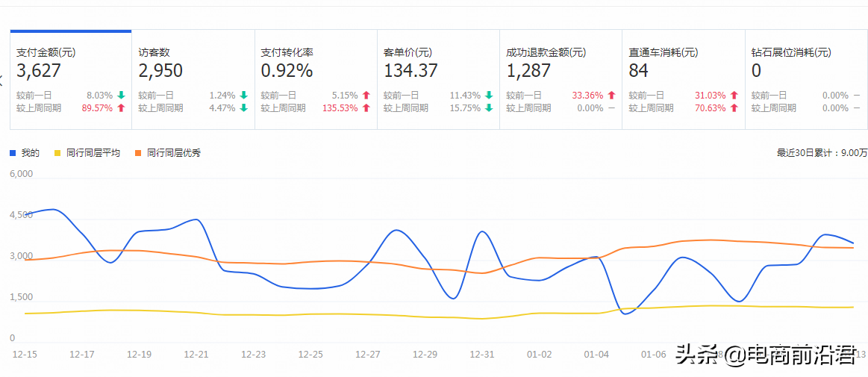The width and height of the screenshot is (868, 377).
Task: Click the 70.63% week-over-week 直通车 change
Action: point(711,108)
